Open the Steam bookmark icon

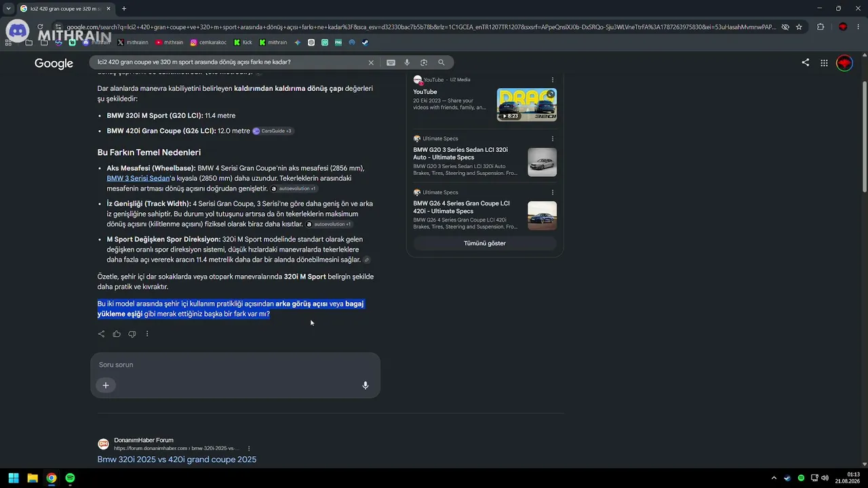tap(365, 42)
